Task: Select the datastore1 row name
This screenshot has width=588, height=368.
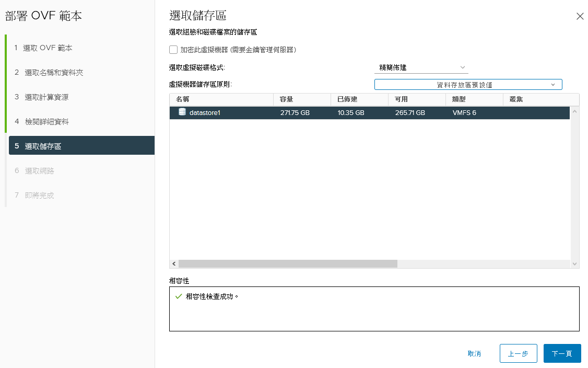Action: click(205, 113)
